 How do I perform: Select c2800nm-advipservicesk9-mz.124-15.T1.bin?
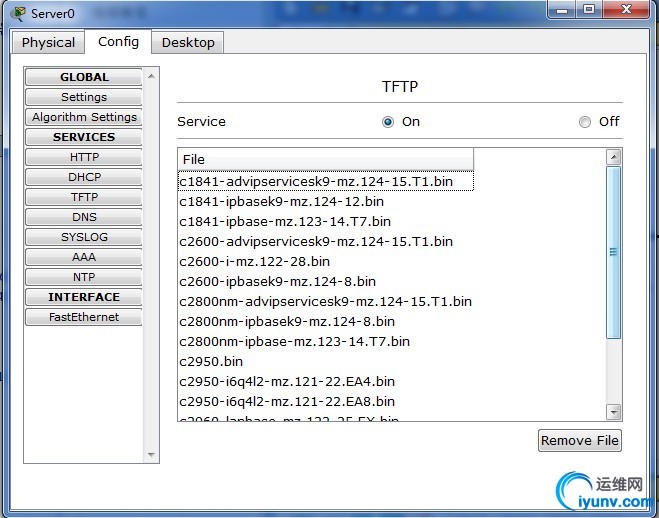[326, 301]
